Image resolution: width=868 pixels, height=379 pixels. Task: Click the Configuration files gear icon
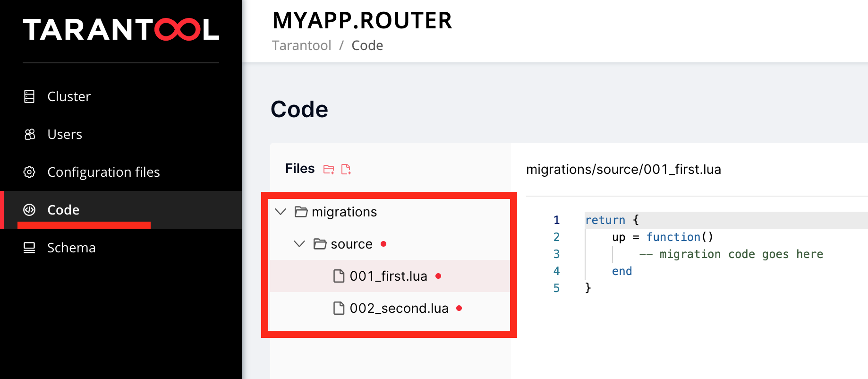pyautogui.click(x=29, y=172)
